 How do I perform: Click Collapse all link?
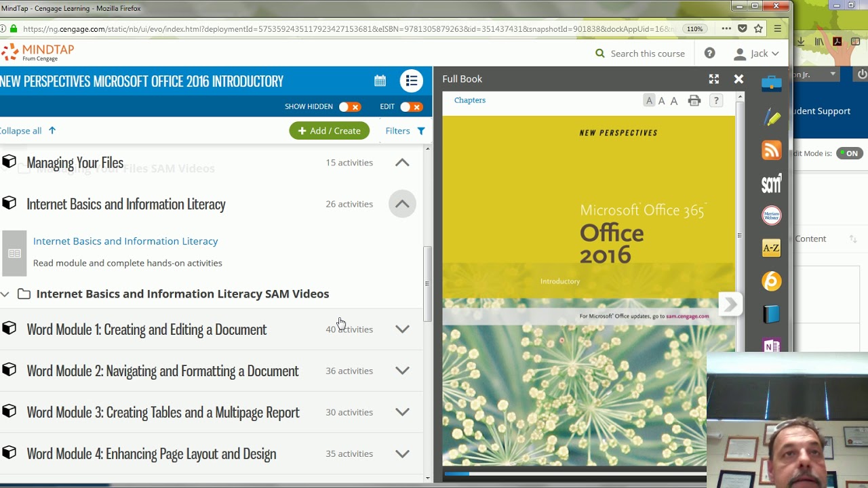[27, 131]
